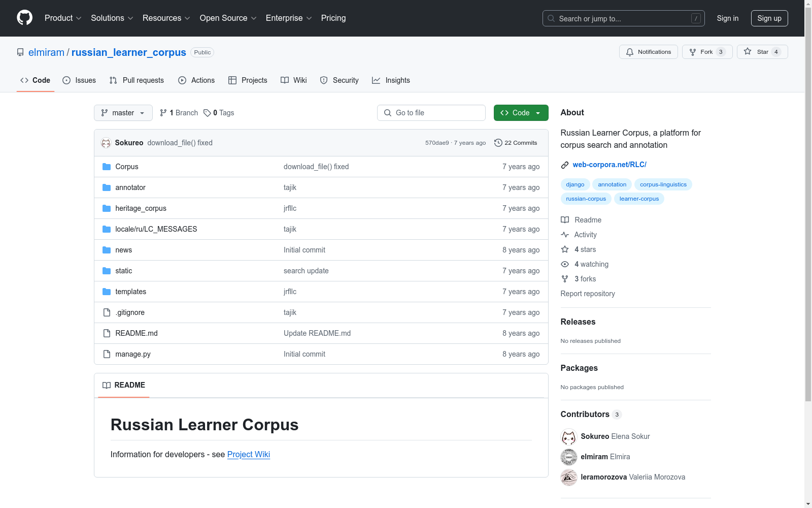Expand the Product menu
Viewport: 812px width, 508px height.
pyautogui.click(x=63, y=18)
